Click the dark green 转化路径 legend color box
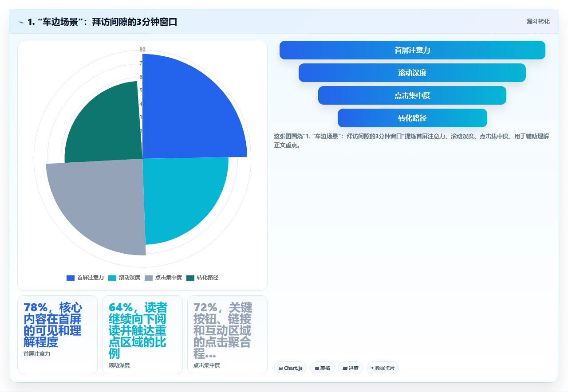This screenshot has width=568, height=392. [190, 278]
